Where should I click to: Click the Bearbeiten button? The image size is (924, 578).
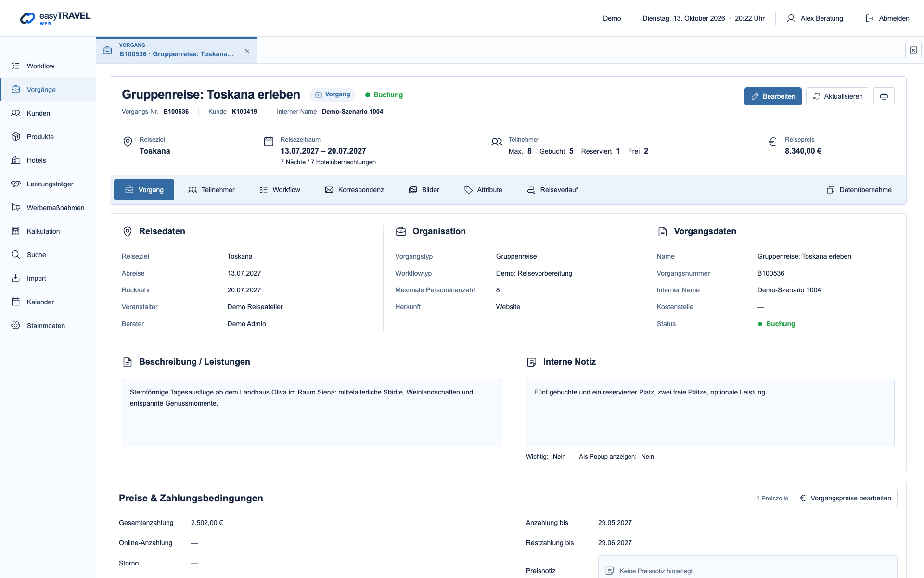[x=773, y=96]
